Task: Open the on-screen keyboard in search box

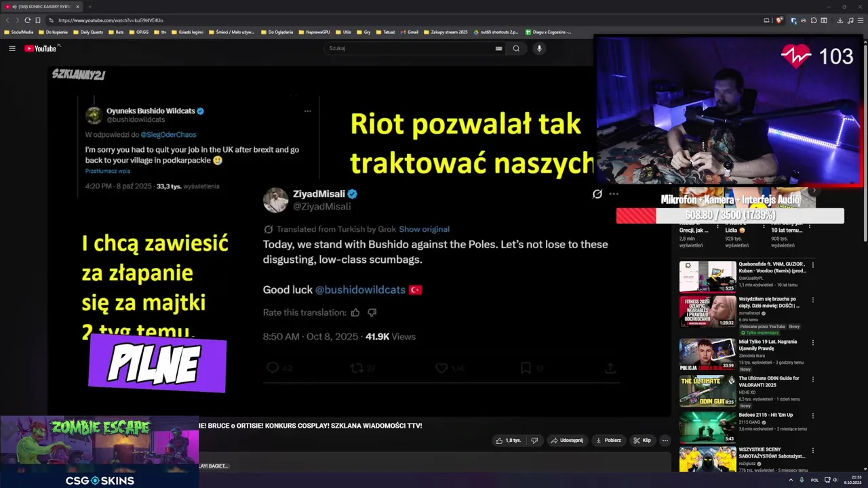Action: [498, 48]
